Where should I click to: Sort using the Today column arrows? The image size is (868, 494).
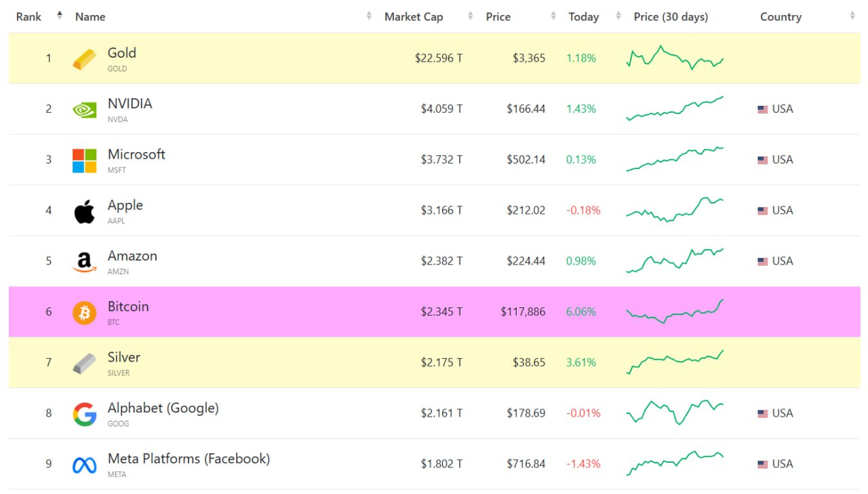(x=618, y=16)
